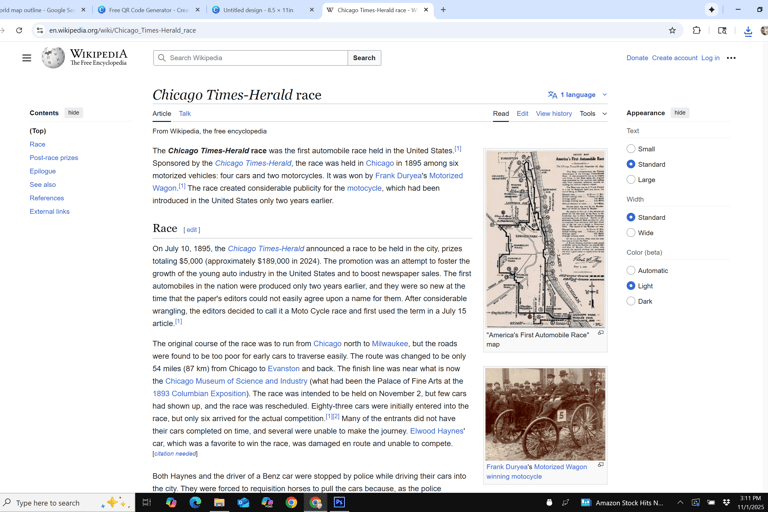Open the Evanston link
The width and height of the screenshot is (768, 512).
point(284,368)
